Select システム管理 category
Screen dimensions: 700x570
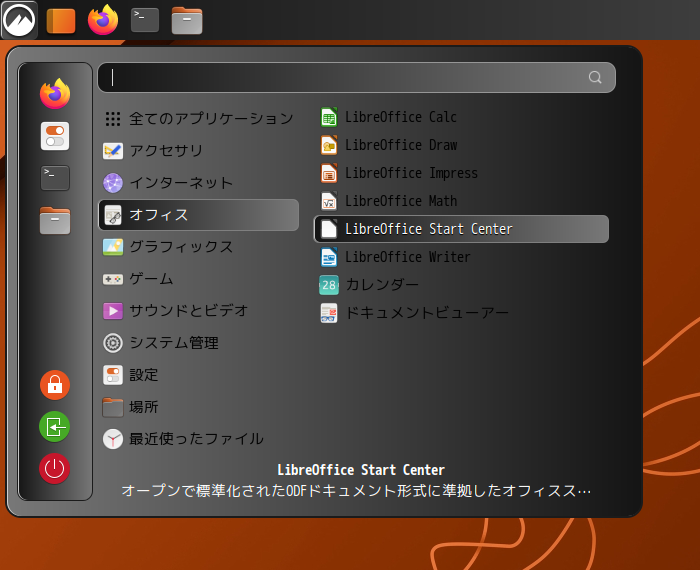pyautogui.click(x=199, y=343)
